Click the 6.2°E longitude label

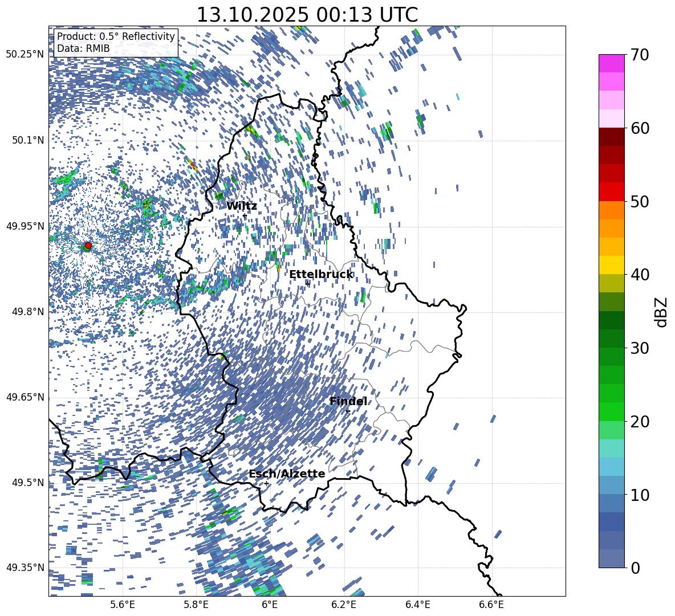[344, 605]
